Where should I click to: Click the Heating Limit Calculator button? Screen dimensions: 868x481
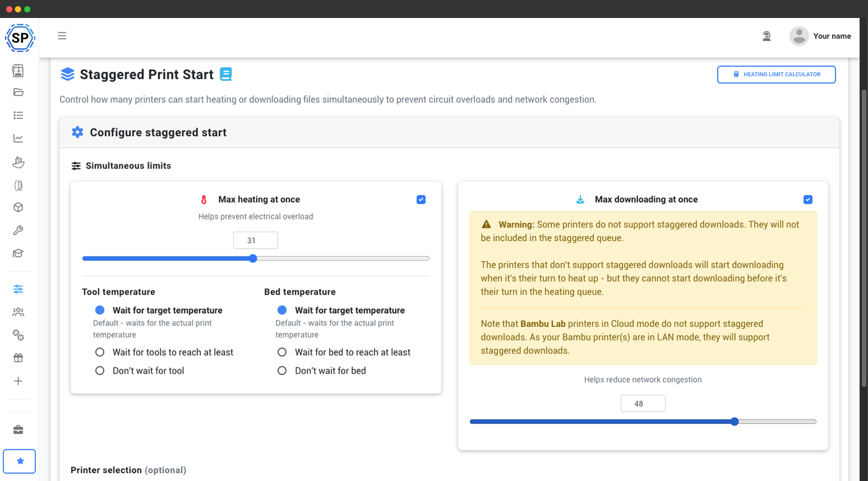[x=776, y=74]
